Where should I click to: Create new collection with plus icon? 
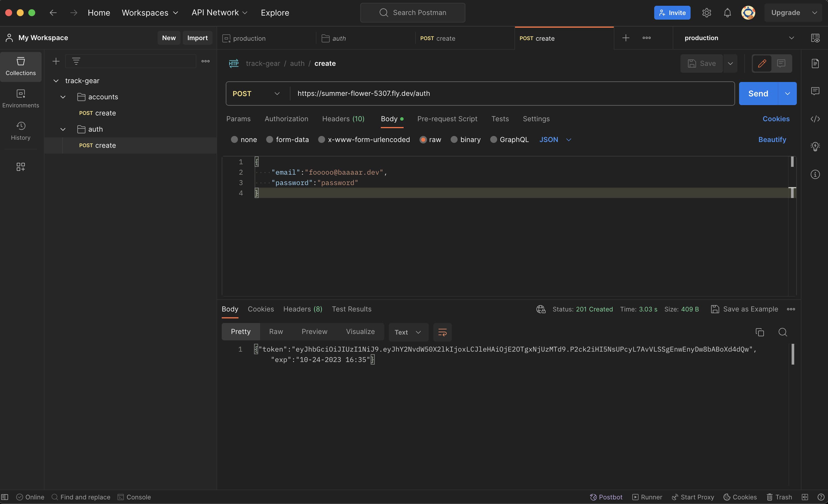pyautogui.click(x=56, y=61)
